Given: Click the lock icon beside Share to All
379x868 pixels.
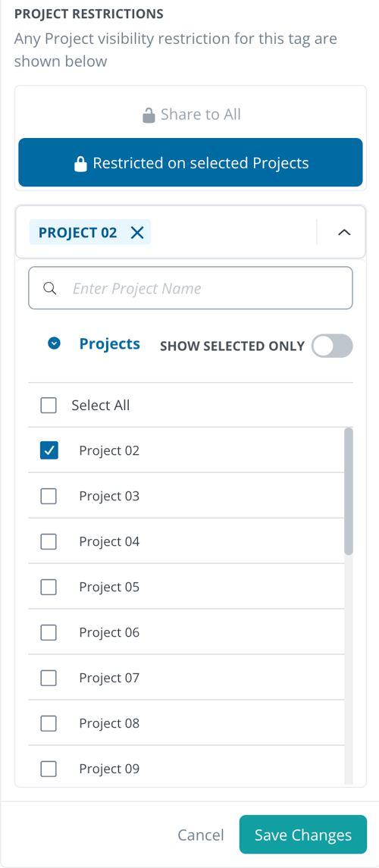Looking at the screenshot, I should point(149,116).
